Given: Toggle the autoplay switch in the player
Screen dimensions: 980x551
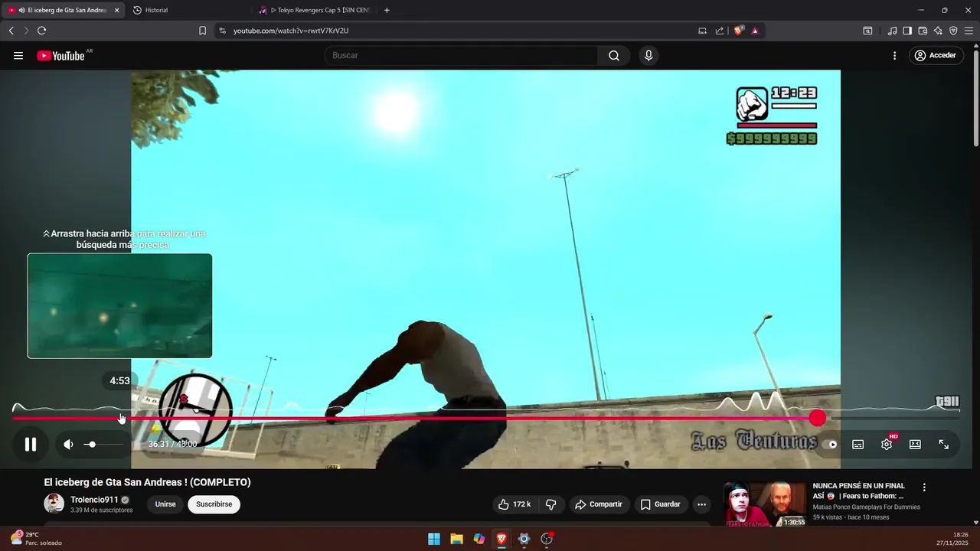Looking at the screenshot, I should point(831,445).
